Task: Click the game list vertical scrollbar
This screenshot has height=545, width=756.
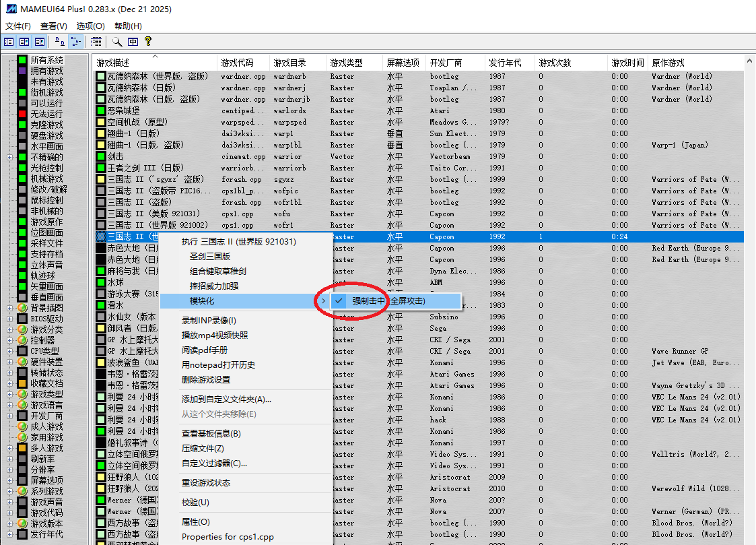Action: [747, 269]
